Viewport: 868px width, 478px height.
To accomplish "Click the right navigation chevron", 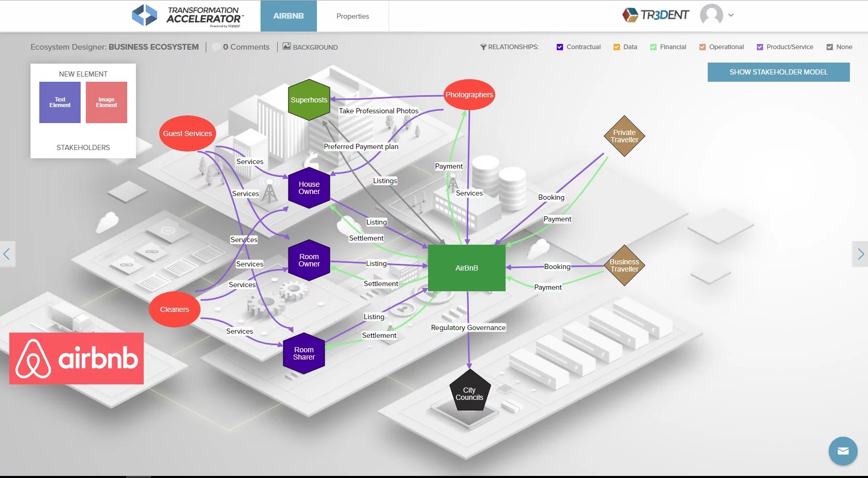I will click(860, 254).
